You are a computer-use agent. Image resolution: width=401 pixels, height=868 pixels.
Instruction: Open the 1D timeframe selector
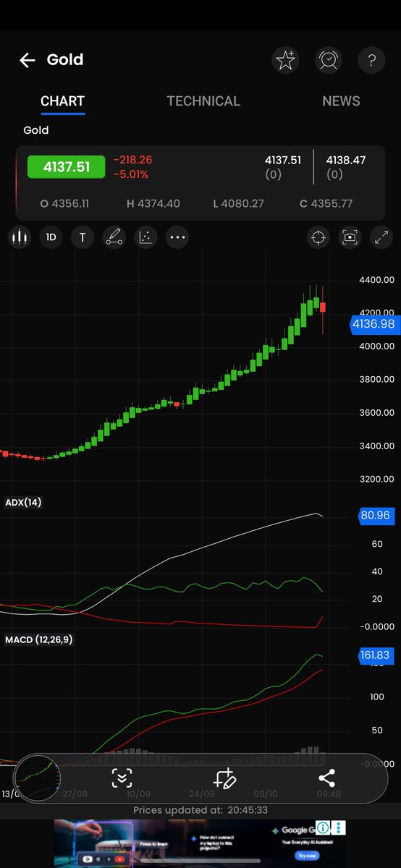[51, 237]
